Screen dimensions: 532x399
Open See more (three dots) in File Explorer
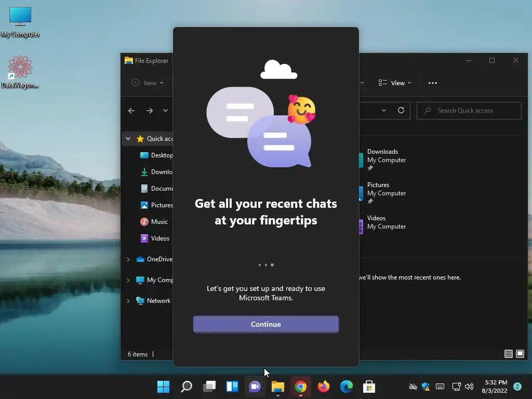pos(433,83)
